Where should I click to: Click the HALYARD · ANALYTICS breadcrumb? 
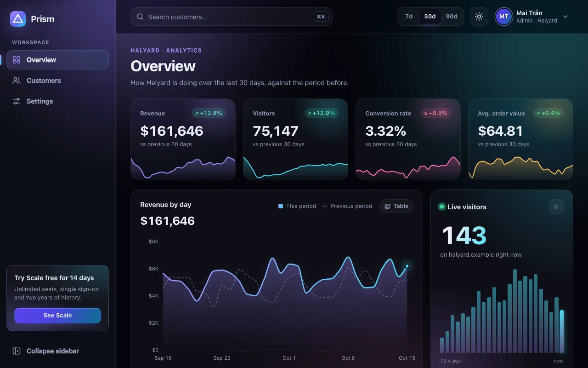166,51
